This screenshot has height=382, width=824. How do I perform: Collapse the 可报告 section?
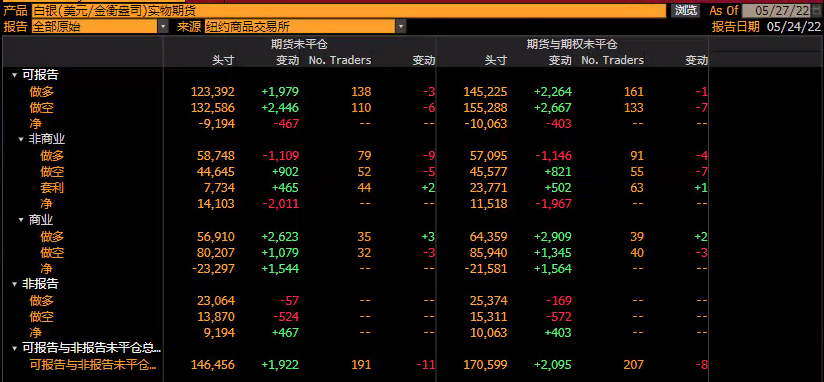point(14,76)
